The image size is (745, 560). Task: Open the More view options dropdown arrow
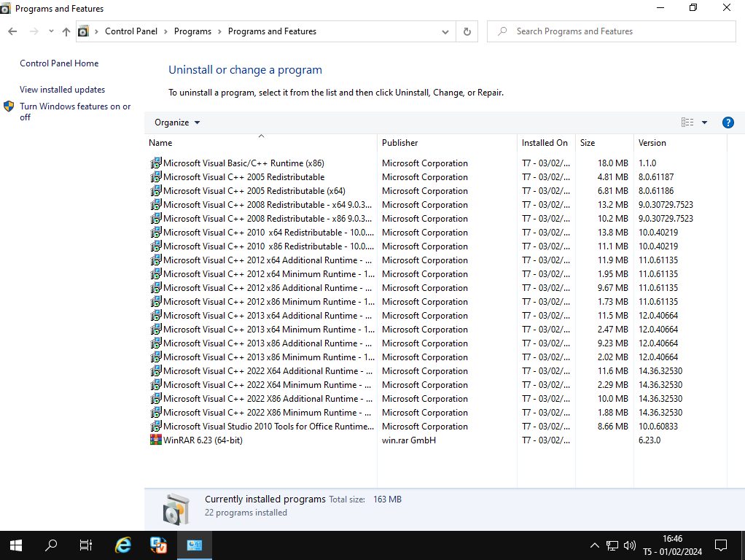pos(704,122)
